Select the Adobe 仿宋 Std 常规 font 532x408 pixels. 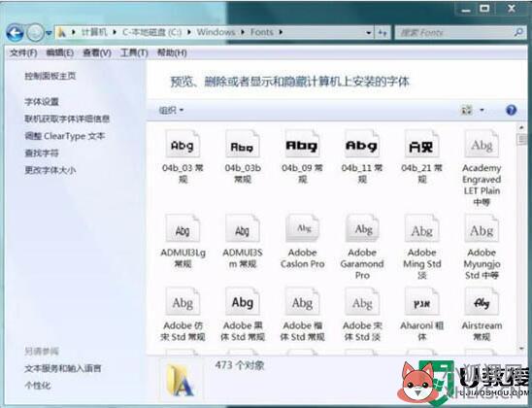coord(183,302)
